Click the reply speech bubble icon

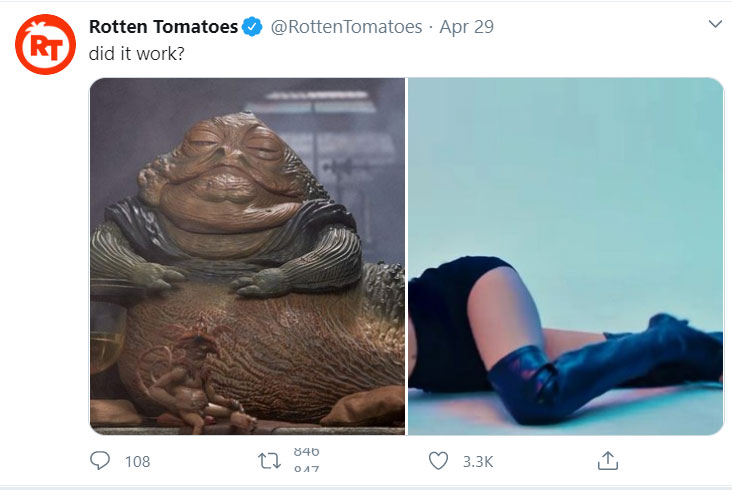click(x=100, y=461)
